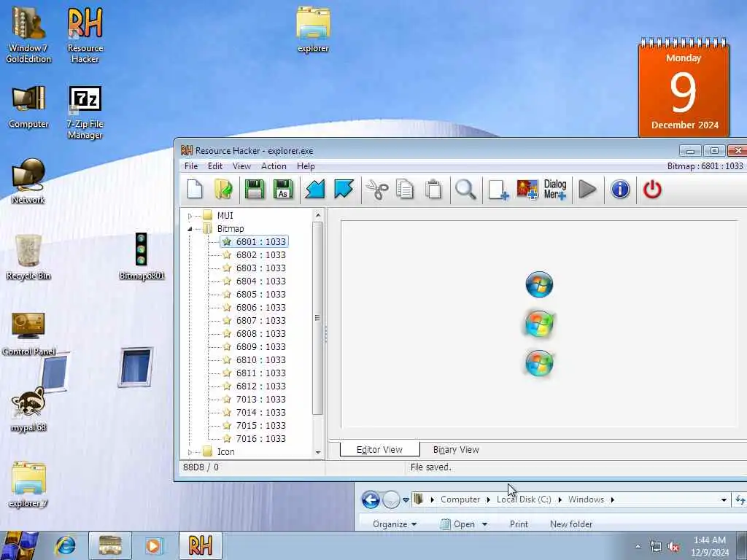Expand the Icon tree folder
The image size is (747, 560).
tap(190, 452)
